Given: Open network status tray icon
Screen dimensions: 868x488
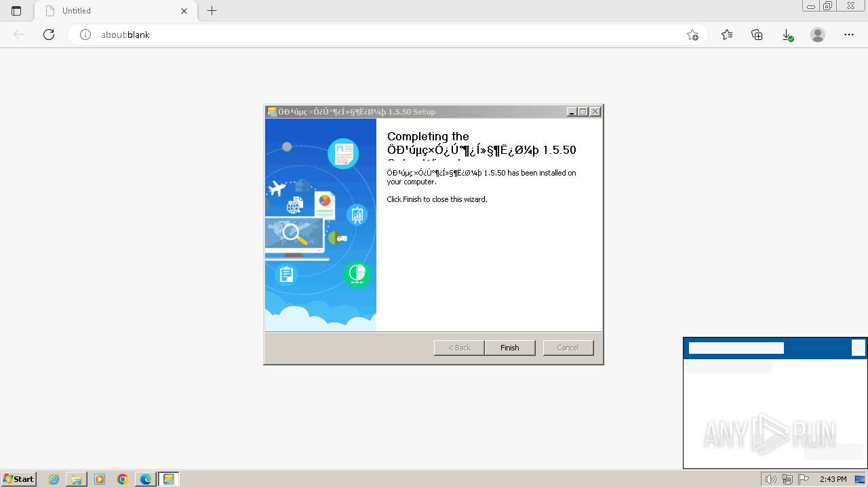Looking at the screenshot, I should point(787,479).
